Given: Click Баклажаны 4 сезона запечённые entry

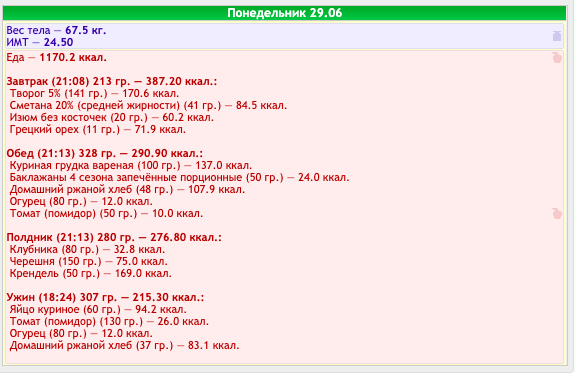Looking at the screenshot, I should coord(180,177).
